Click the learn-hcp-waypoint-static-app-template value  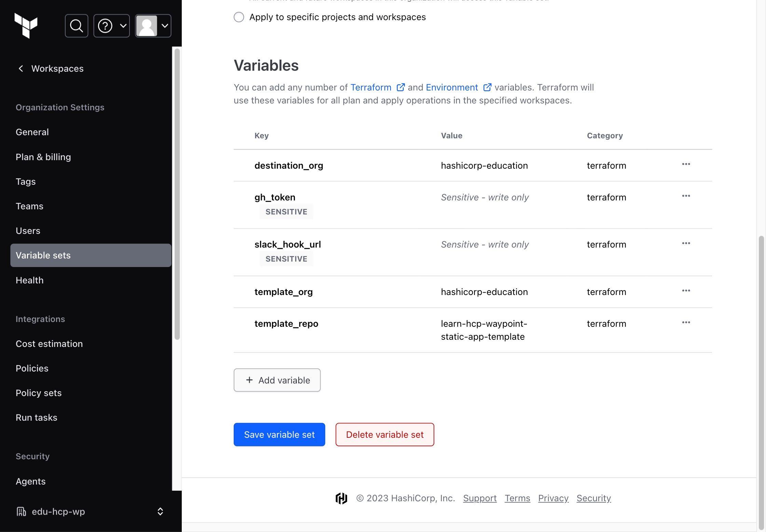[x=484, y=330]
